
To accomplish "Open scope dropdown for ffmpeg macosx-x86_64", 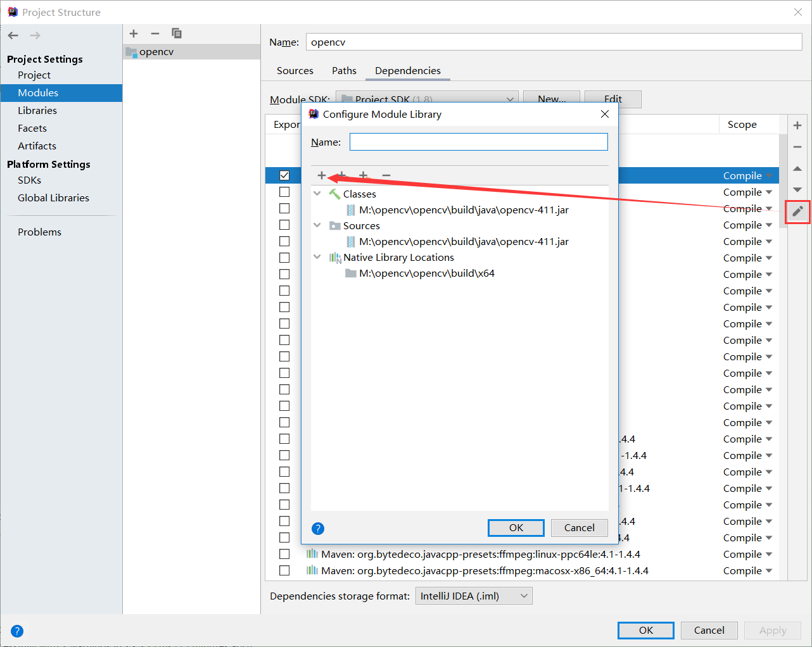I will click(747, 570).
